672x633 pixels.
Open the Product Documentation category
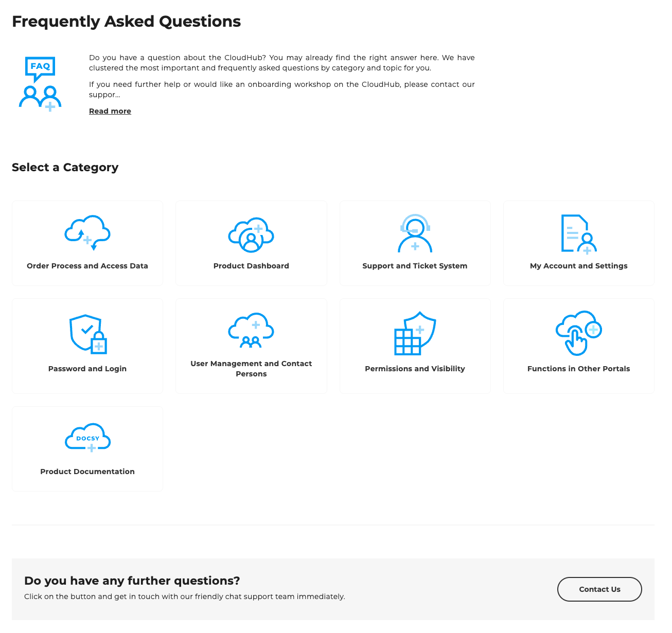[87, 448]
